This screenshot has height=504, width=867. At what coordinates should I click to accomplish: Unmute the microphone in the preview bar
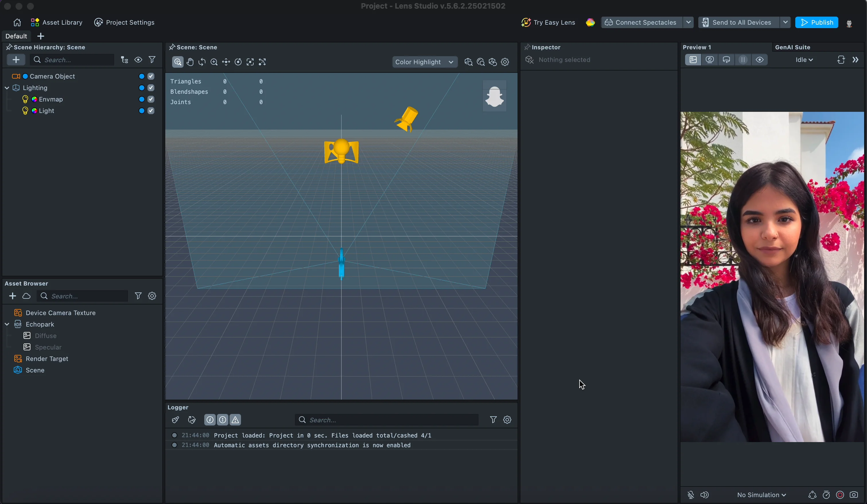691,495
